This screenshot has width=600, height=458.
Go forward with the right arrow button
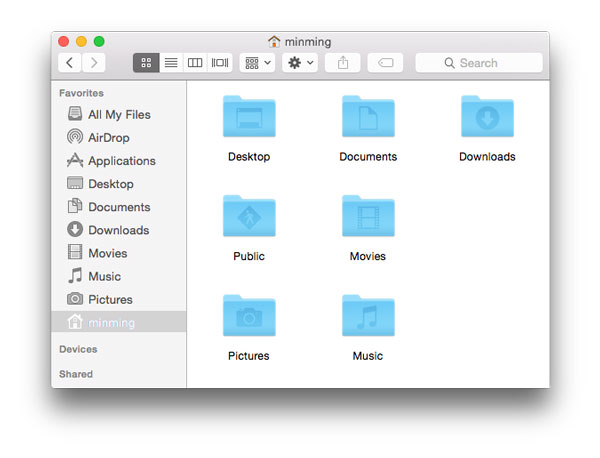tap(94, 63)
